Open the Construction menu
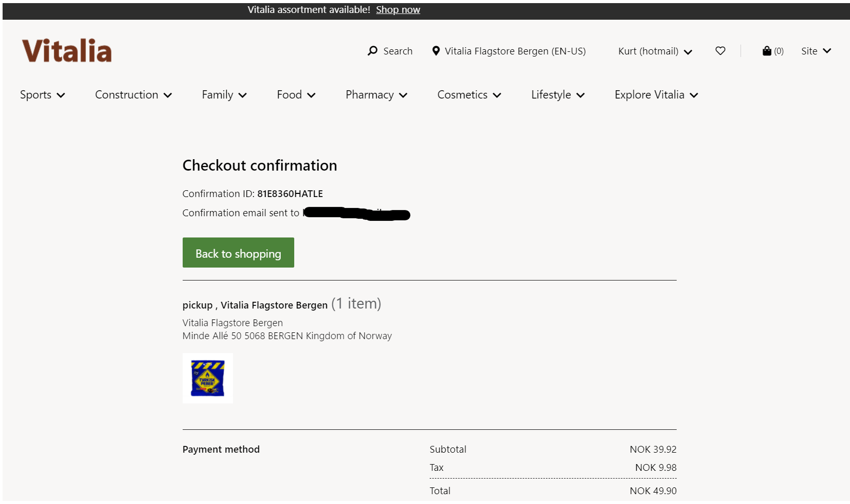 133,95
